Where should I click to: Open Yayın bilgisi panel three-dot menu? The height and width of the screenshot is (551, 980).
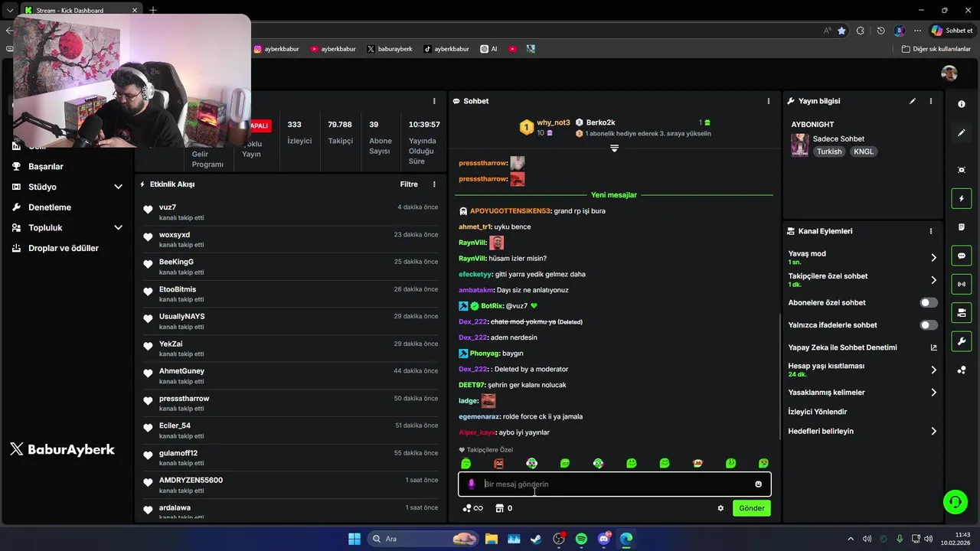931,101
